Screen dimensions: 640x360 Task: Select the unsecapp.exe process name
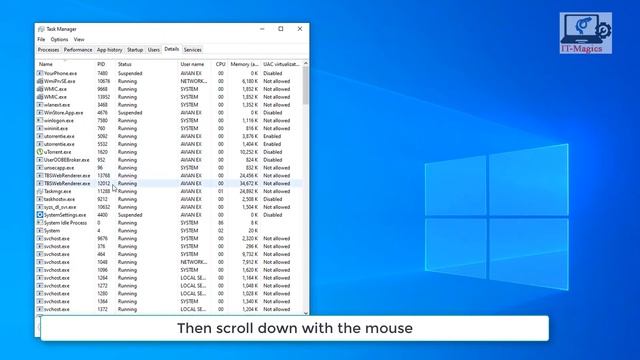click(59, 168)
